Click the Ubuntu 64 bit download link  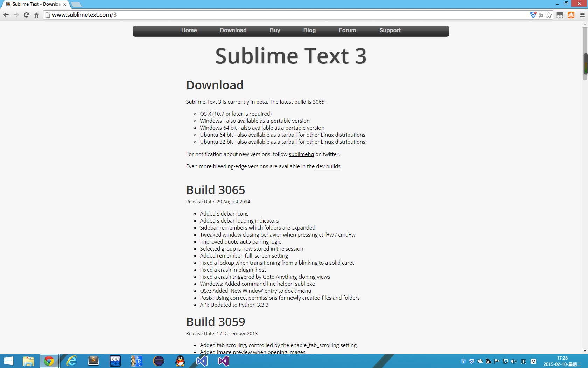[216, 135]
